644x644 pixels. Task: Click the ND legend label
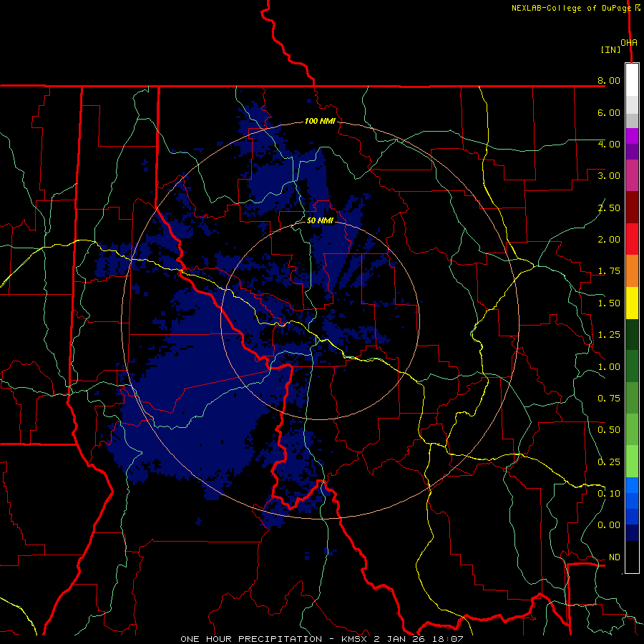(x=615, y=557)
